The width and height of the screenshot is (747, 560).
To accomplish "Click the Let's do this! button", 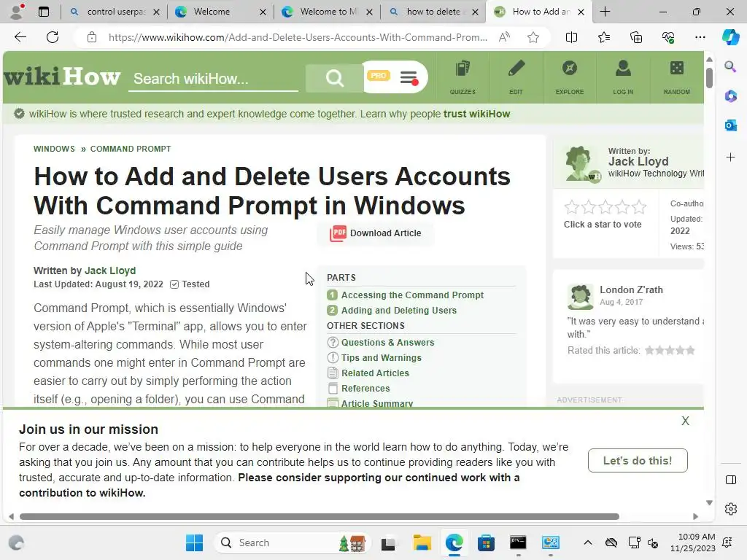I will [638, 461].
